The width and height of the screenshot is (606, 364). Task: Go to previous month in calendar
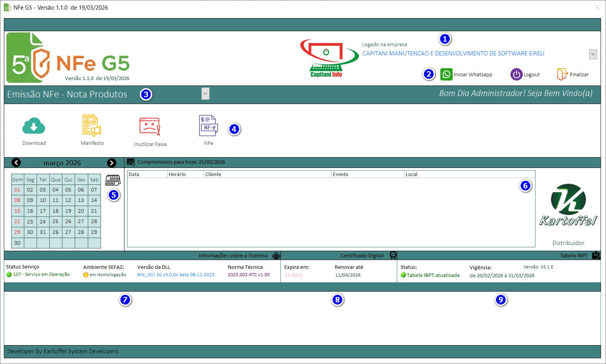pyautogui.click(x=16, y=163)
